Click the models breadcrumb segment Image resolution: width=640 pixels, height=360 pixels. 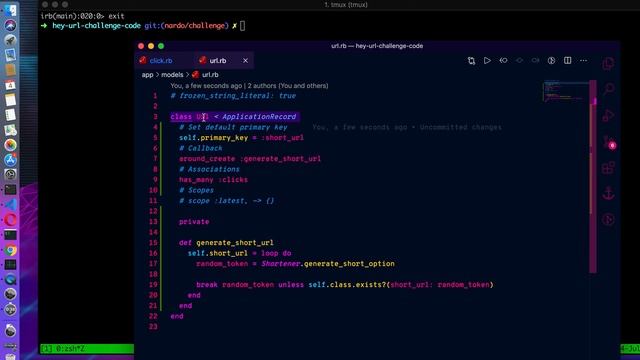pyautogui.click(x=172, y=75)
